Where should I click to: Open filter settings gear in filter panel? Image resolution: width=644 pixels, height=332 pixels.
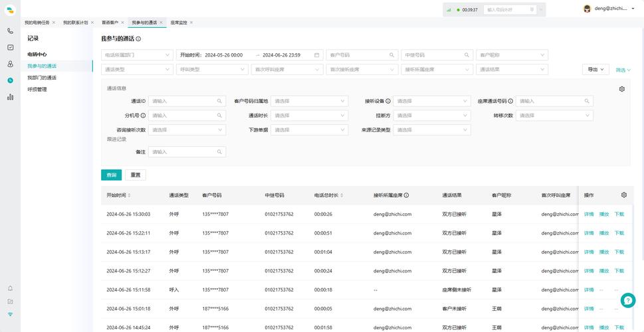point(622,88)
